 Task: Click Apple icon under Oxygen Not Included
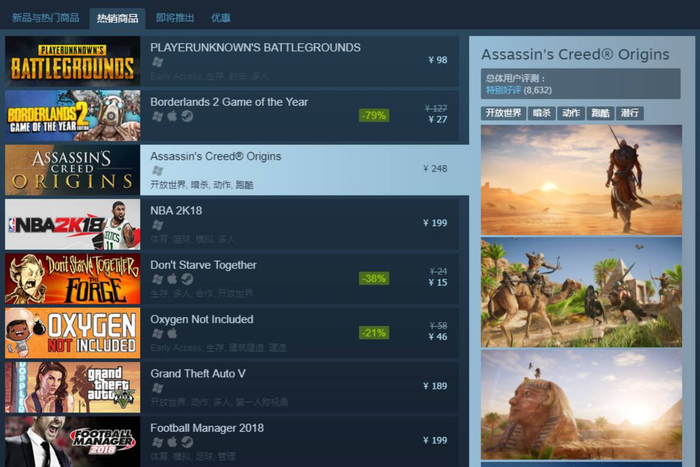point(172,333)
